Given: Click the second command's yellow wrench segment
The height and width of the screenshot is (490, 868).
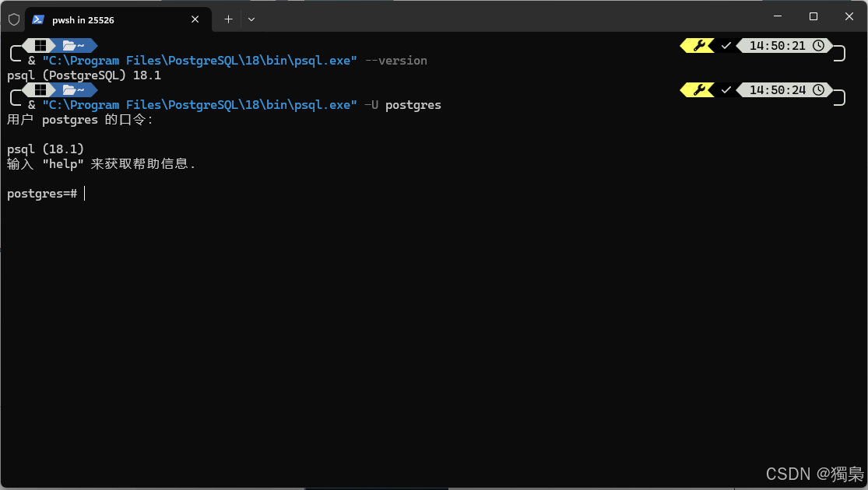Looking at the screenshot, I should (x=698, y=89).
